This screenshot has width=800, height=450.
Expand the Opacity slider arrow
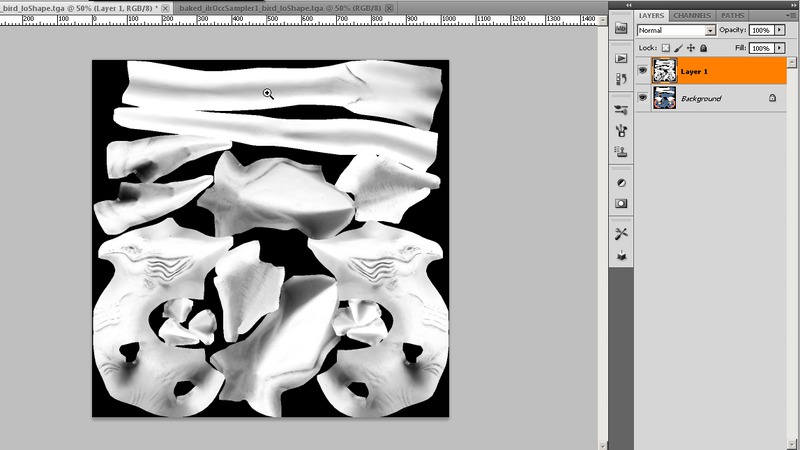777,31
